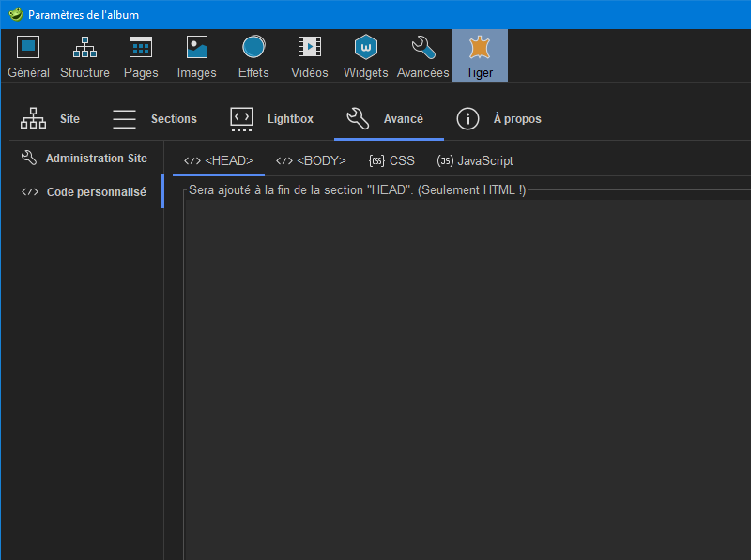This screenshot has height=560, width=751.
Task: Click inside the HEAD code text area
Action: click(x=467, y=375)
